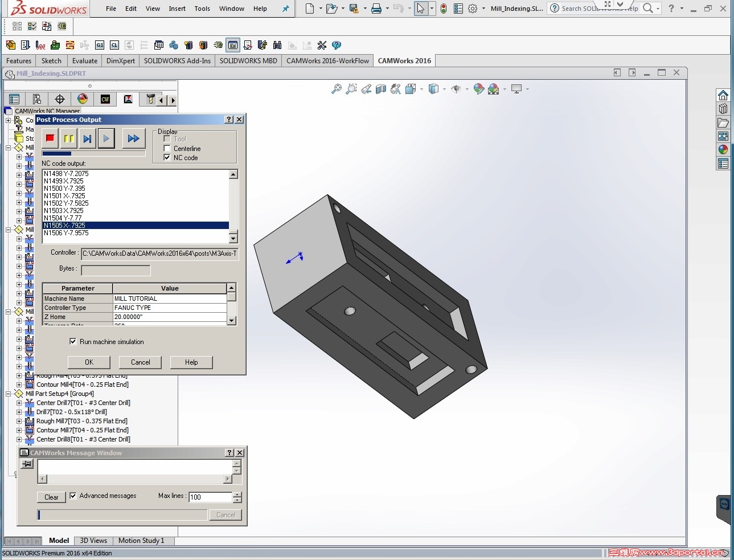Expand the Center Drill8 operation node
734x560 pixels.
pyautogui.click(x=19, y=439)
